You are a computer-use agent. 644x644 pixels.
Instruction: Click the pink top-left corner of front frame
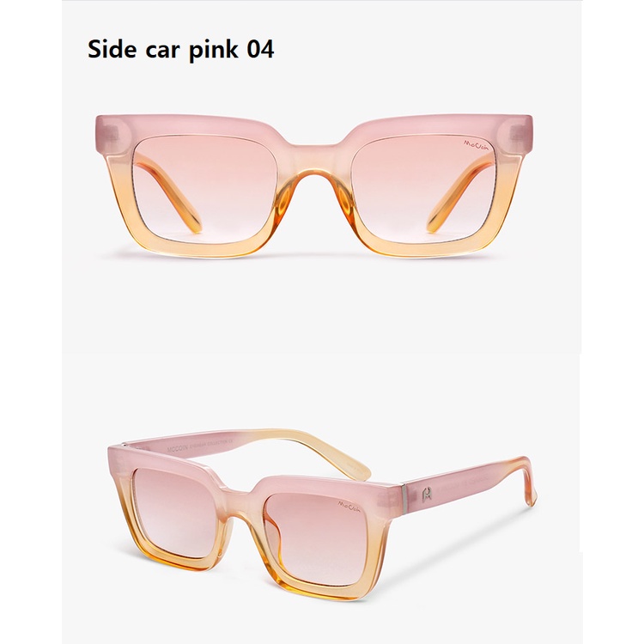point(112,133)
